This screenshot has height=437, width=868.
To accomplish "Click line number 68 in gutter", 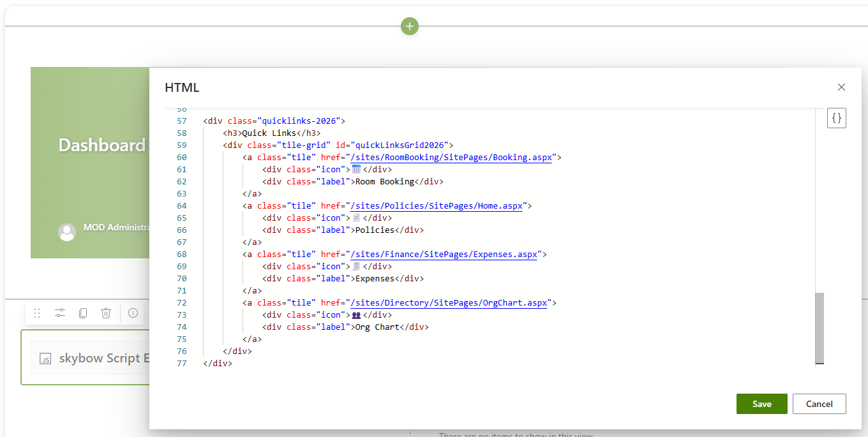I will [181, 254].
